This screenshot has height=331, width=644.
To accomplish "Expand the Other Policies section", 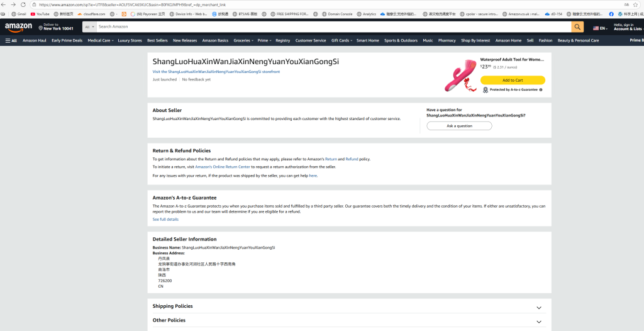I will point(538,322).
